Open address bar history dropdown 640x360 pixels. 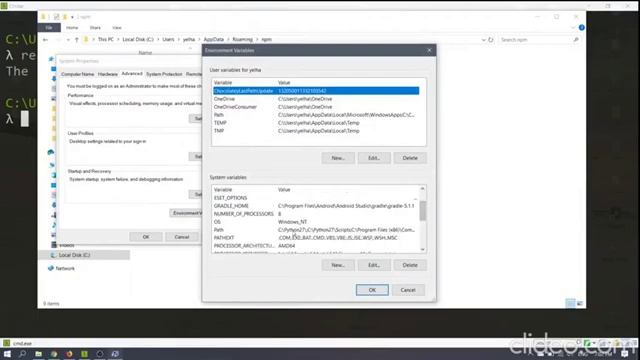[x=483, y=40]
